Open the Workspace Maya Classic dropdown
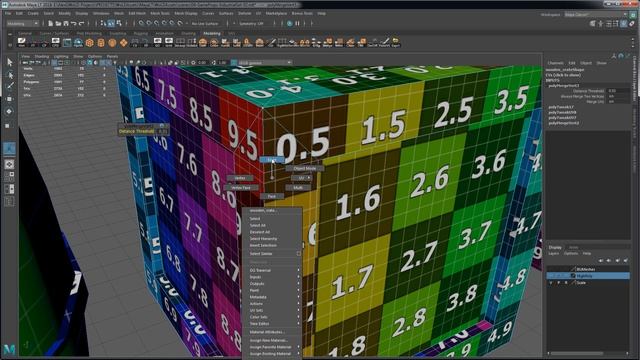 point(595,14)
